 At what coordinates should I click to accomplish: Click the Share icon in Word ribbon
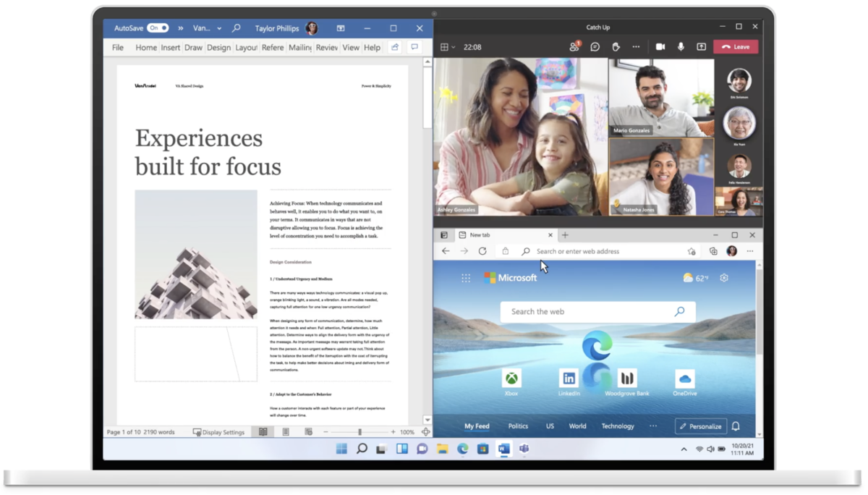click(x=395, y=47)
